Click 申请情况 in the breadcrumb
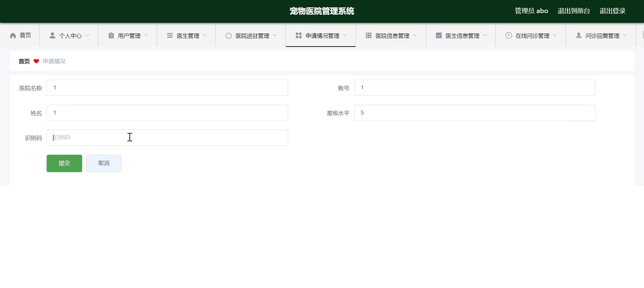This screenshot has width=644, height=288. click(x=54, y=61)
